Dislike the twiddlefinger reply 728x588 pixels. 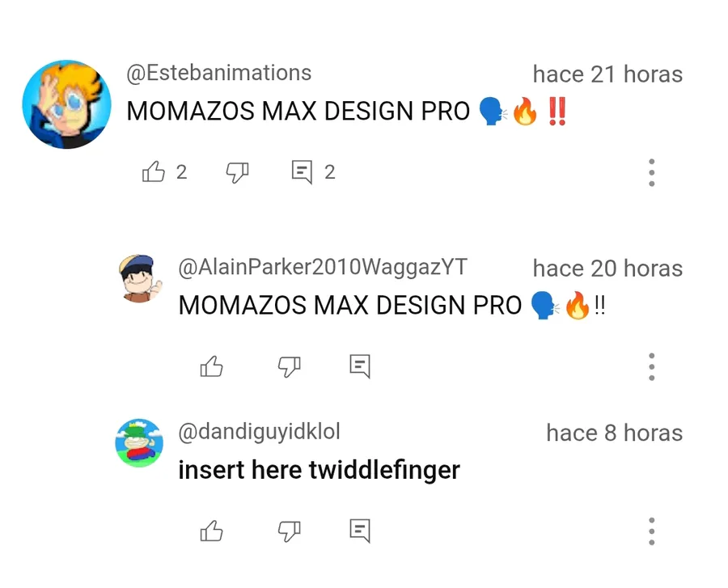(x=290, y=531)
